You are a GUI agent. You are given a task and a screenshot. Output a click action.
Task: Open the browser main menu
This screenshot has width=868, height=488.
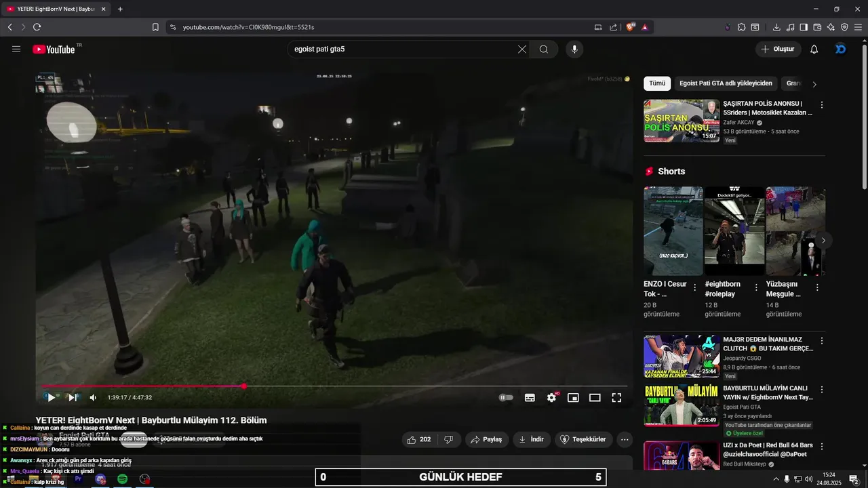tap(858, 27)
